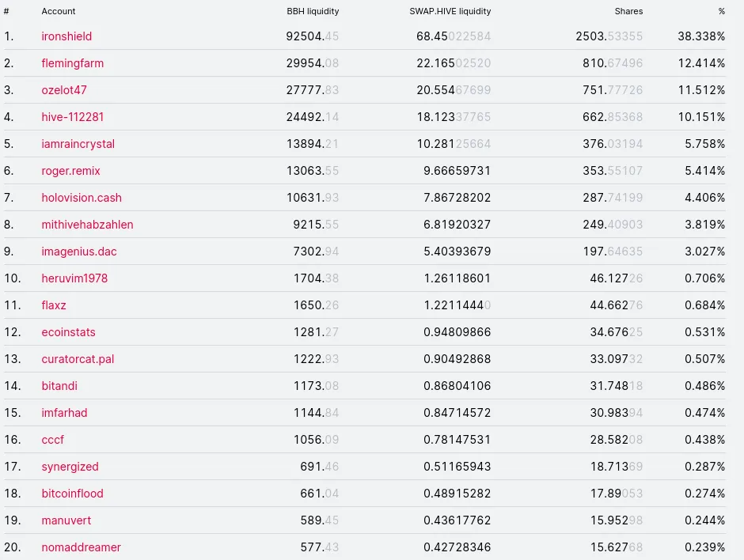
Task: Open the nomaddreamer account link
Action: click(x=82, y=547)
